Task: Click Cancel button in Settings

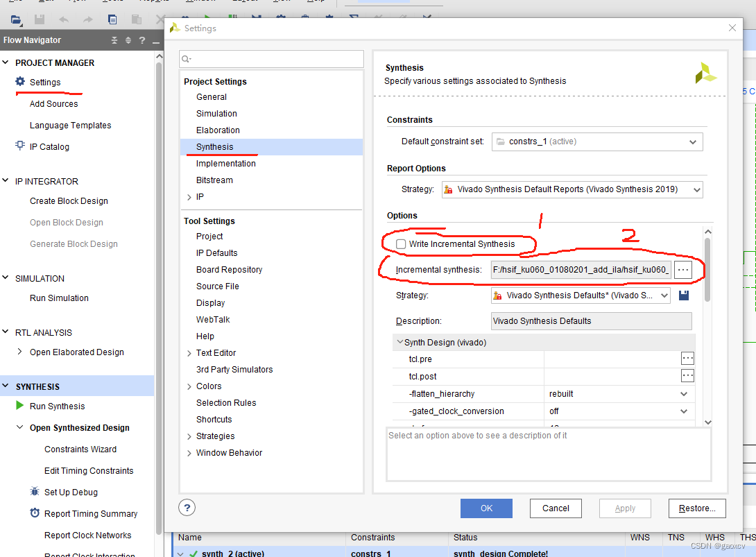Action: (556, 508)
